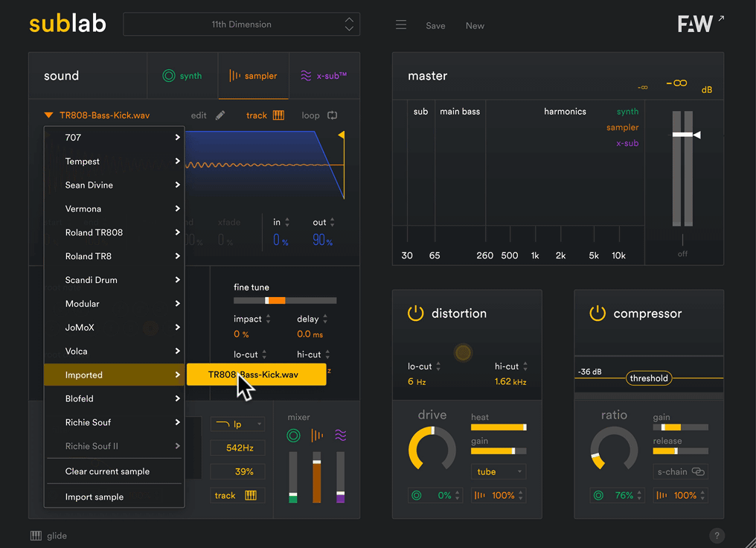Open the hamburger menu icon
Viewport: 756px width, 548px height.
400,25
